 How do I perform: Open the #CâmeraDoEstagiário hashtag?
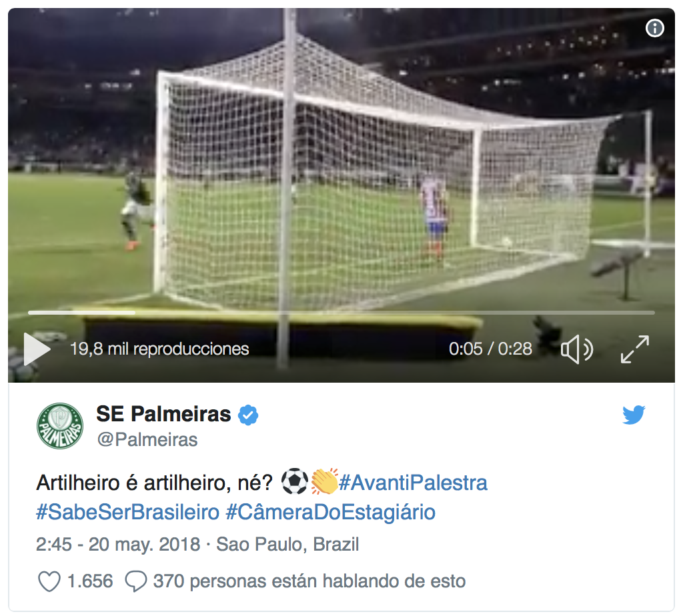tap(331, 512)
